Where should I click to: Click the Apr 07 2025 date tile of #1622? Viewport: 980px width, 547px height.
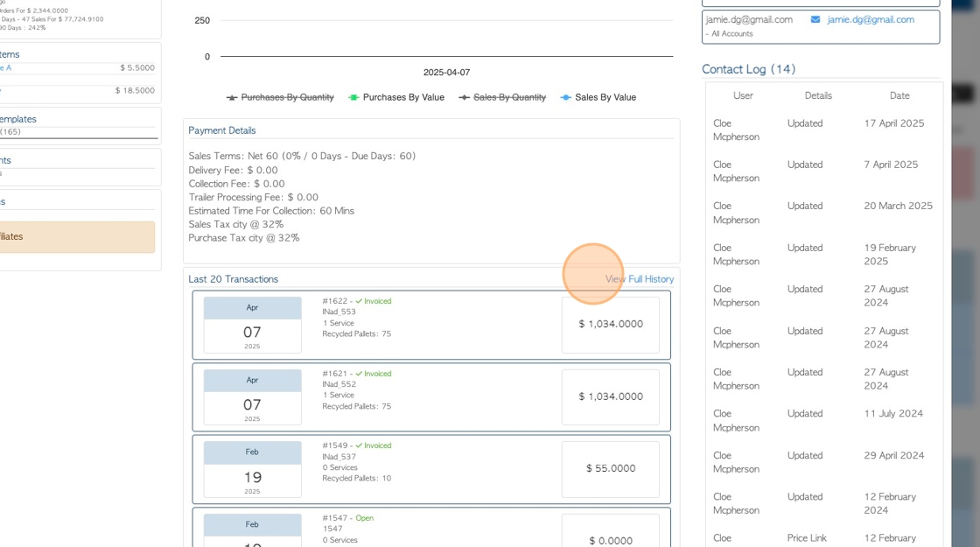(253, 325)
